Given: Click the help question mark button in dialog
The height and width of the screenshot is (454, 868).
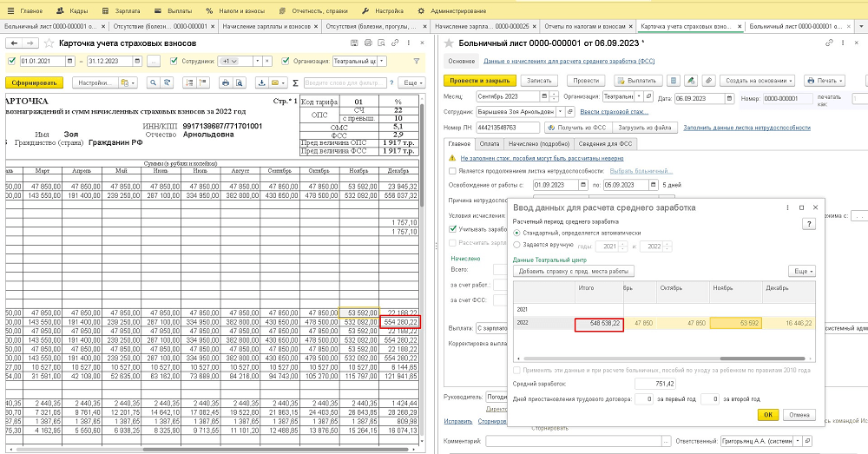Looking at the screenshot, I should 808,224.
